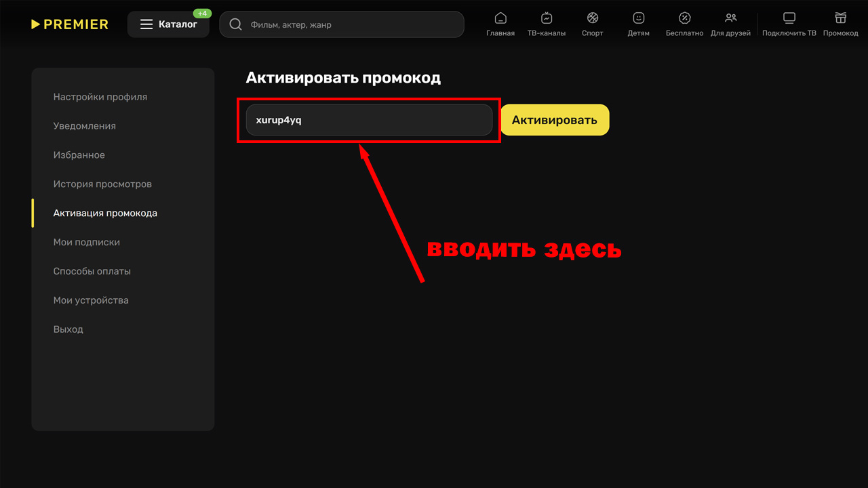Click the promo code input with xurup4yq
The width and height of the screenshot is (868, 488).
[369, 120]
